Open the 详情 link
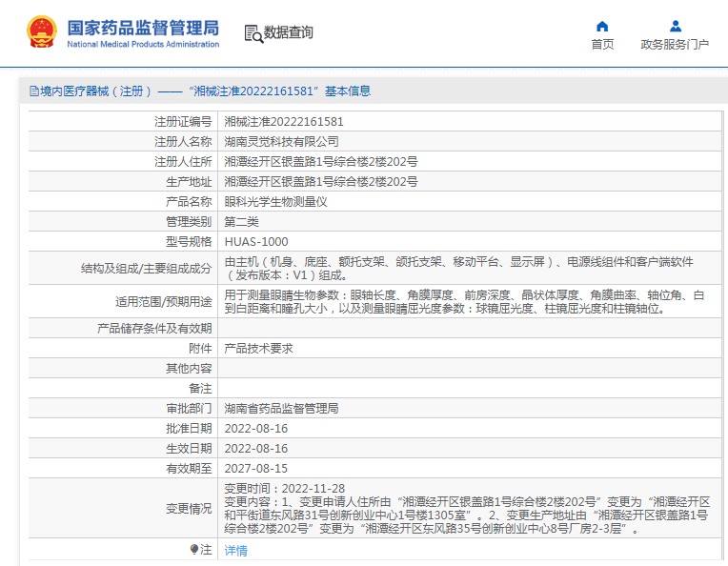Viewport: 728px width, 566px height. tap(236, 551)
